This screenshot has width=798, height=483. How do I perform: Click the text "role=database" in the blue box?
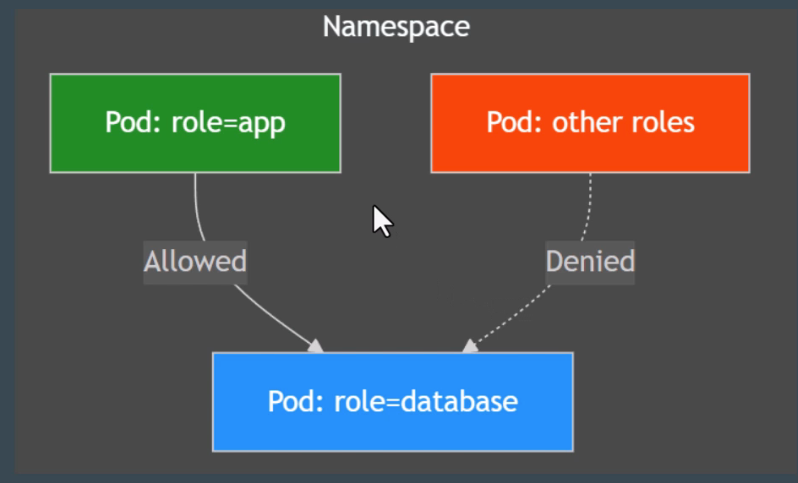click(x=424, y=401)
